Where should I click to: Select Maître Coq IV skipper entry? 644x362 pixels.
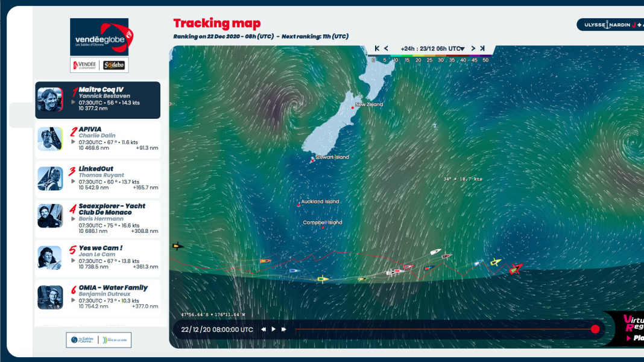coord(98,100)
